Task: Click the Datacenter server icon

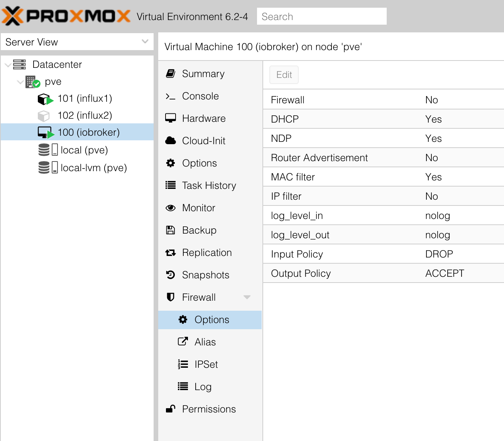Action: click(x=19, y=64)
